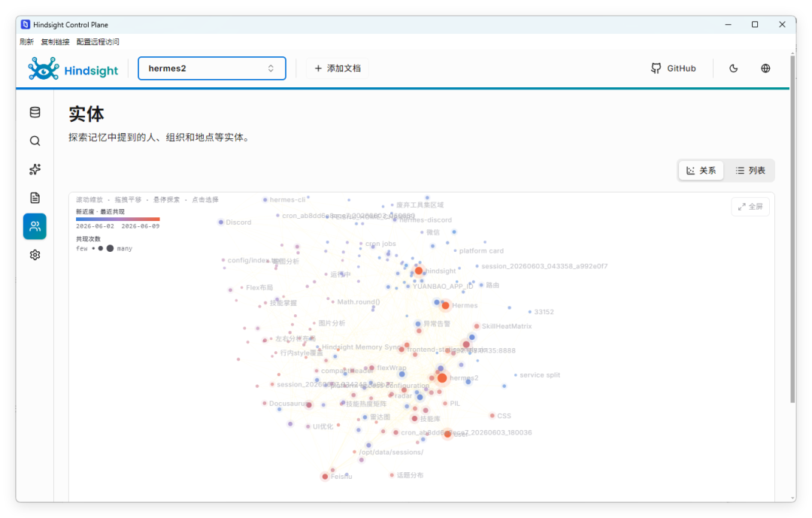Click the 刷新 menu item
Image resolution: width=812 pixels, height=518 pixels.
[26, 42]
